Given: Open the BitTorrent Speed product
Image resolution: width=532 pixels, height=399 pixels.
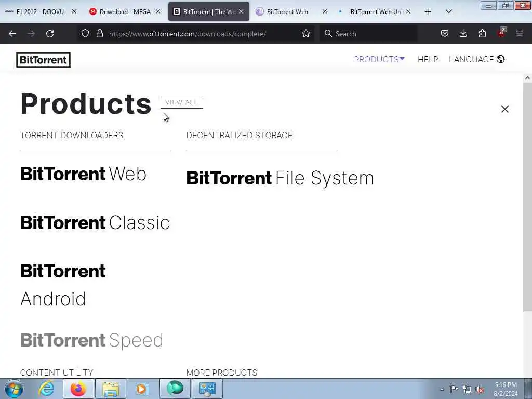Looking at the screenshot, I should coord(91,340).
